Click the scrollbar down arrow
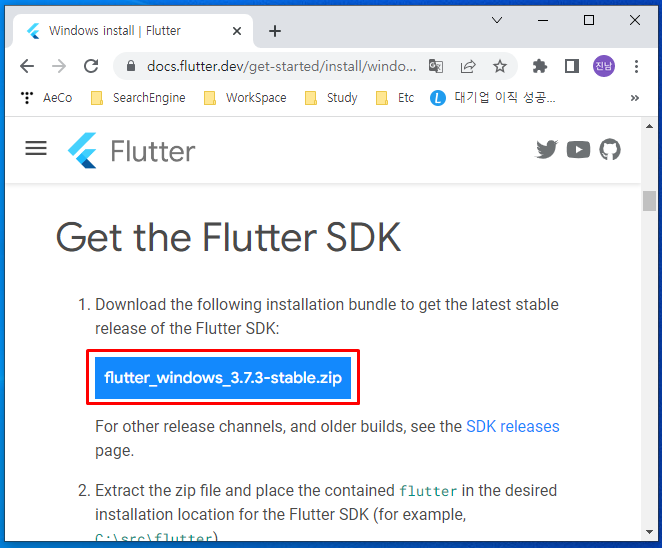 [649, 532]
